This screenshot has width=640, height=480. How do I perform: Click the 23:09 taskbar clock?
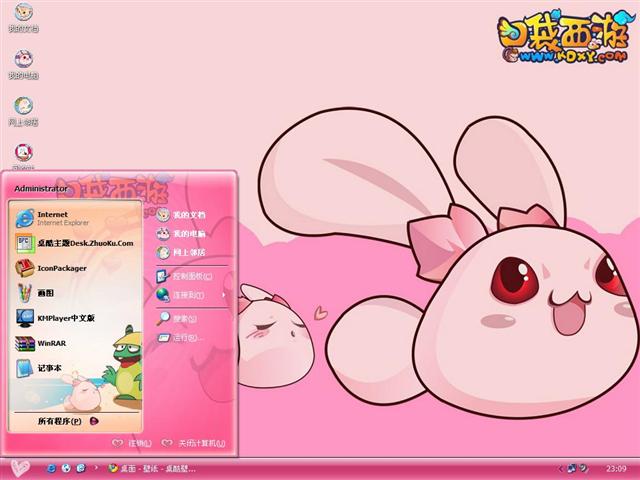coord(616,468)
